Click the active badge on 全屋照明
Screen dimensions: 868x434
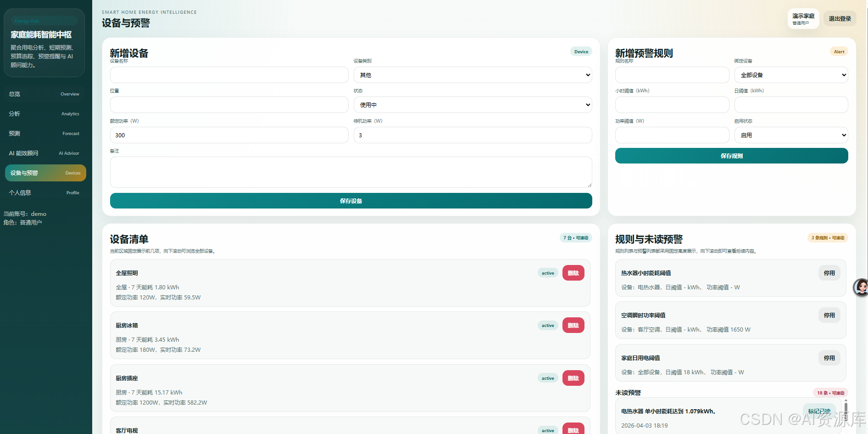548,273
